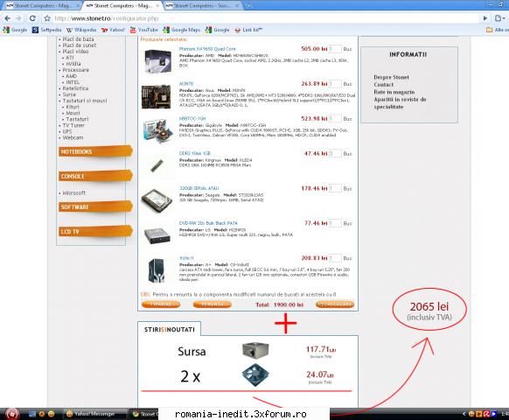Click the browser Back arrow
509x420 pixels.
(x=7, y=18)
